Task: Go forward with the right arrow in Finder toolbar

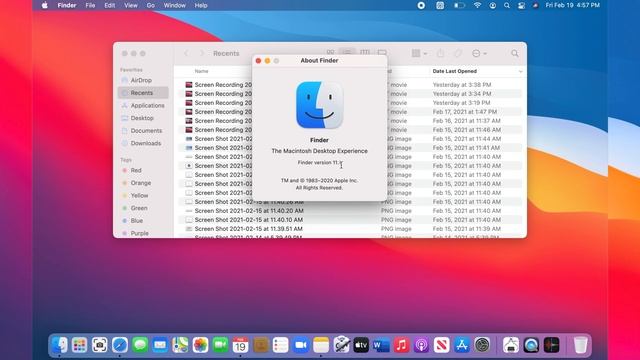Action: click(x=202, y=53)
